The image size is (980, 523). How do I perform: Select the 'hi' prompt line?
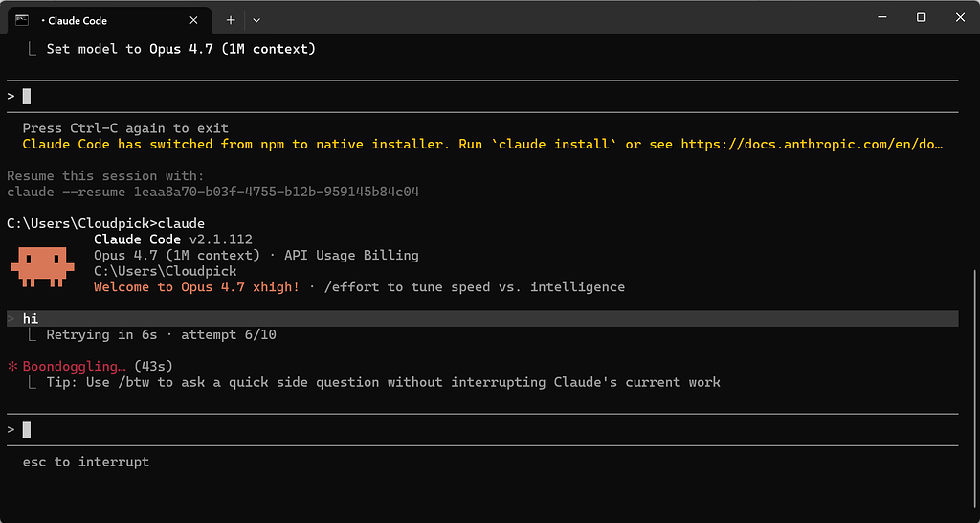(x=482, y=318)
